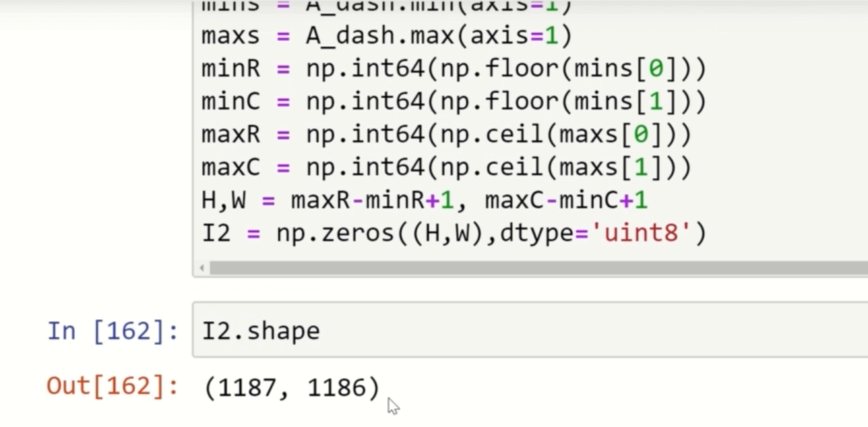Click the Out[162] output prompt
The image size is (868, 427).
pyautogui.click(x=112, y=387)
